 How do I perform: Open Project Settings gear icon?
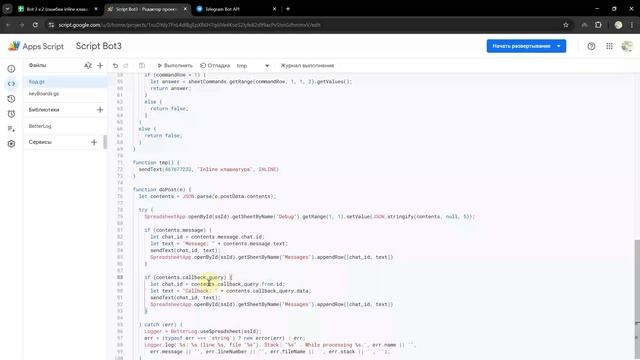coord(11,144)
